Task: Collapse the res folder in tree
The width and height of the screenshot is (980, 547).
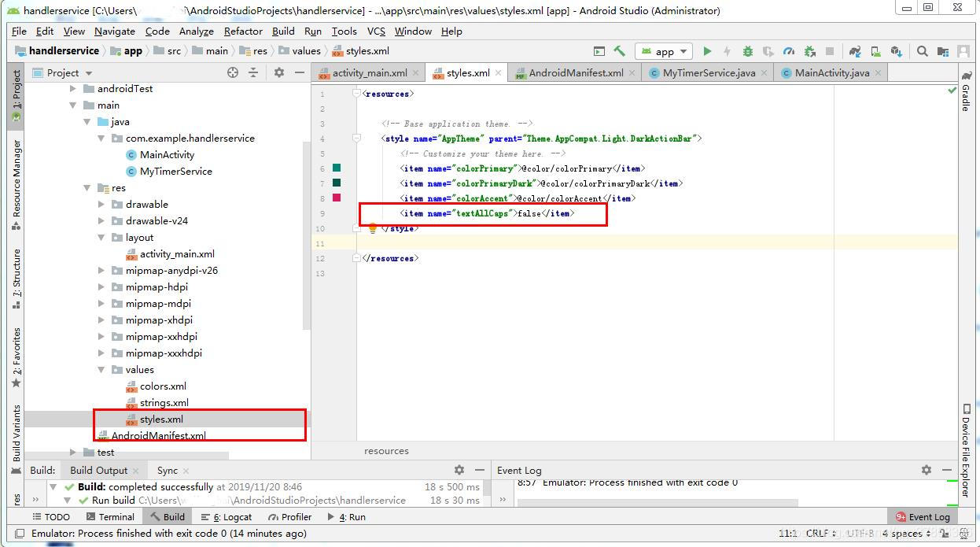Action: point(87,188)
